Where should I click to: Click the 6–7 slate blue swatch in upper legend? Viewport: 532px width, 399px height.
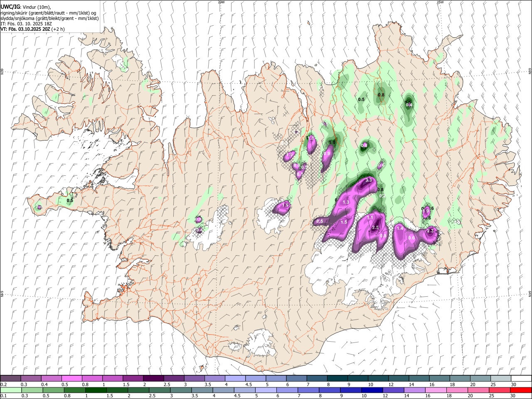pos(296,379)
